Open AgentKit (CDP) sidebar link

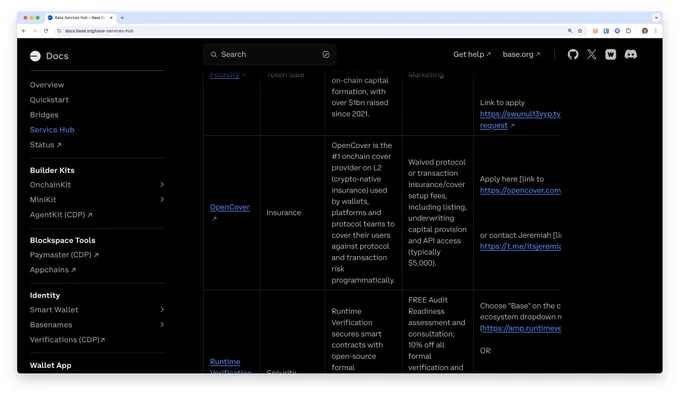tap(61, 215)
